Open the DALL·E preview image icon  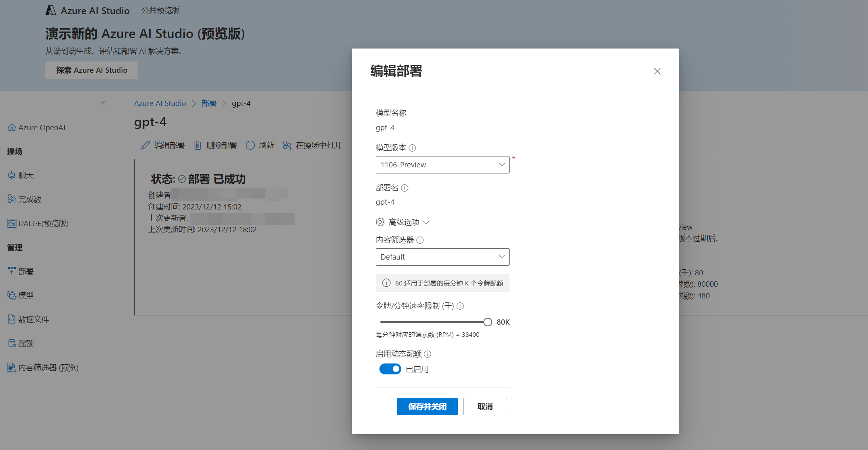(x=12, y=223)
